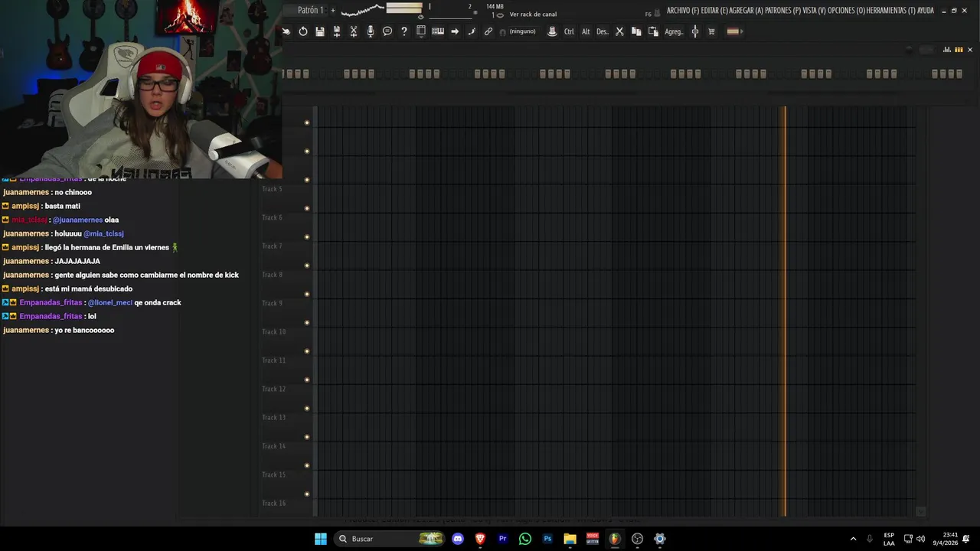Toggle mute dot for Track 14

pyautogui.click(x=307, y=465)
